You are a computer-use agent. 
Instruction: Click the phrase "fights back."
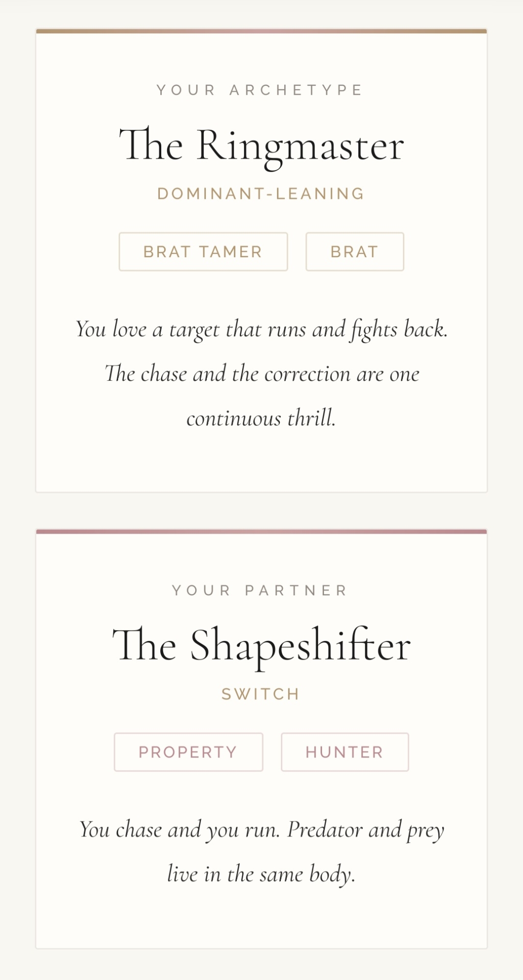[398, 329]
